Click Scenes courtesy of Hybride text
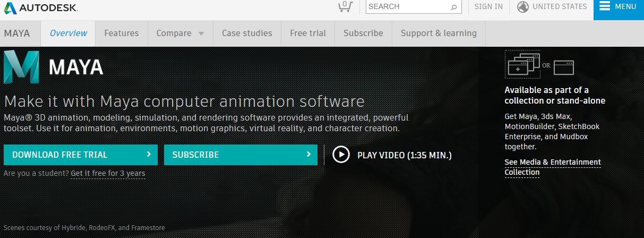The image size is (644, 238). 84,227
